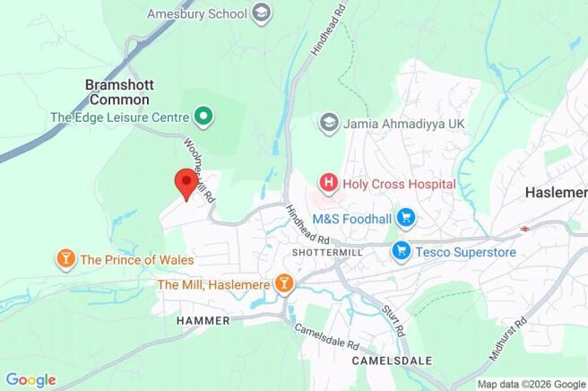Select the Bramshott Common place label
Image resolution: width=588 pixels, height=391 pixels.
(x=119, y=92)
